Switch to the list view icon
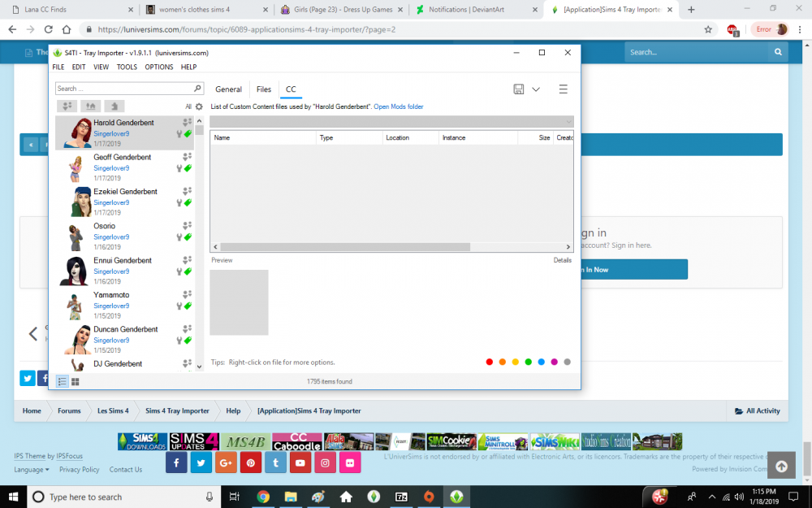The width and height of the screenshot is (812, 508). pos(63,381)
